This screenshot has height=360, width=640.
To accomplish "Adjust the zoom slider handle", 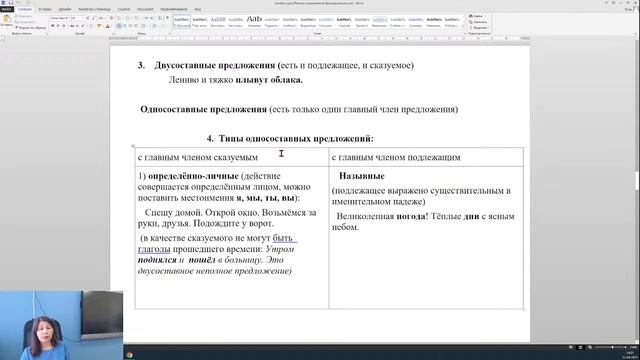I will tap(612, 347).
